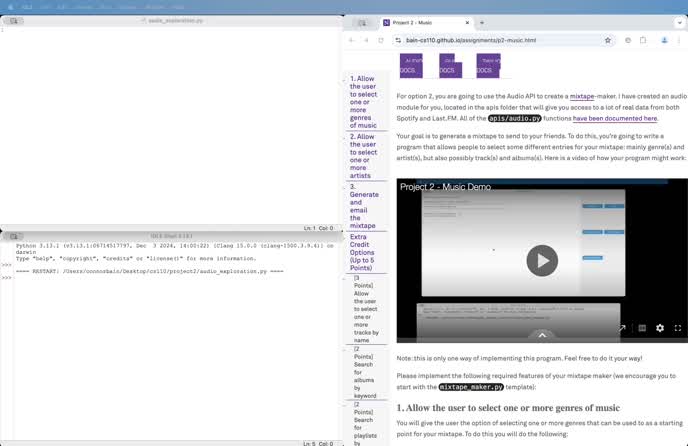
Task: Click the Chrome forward arrow
Action: (366, 40)
